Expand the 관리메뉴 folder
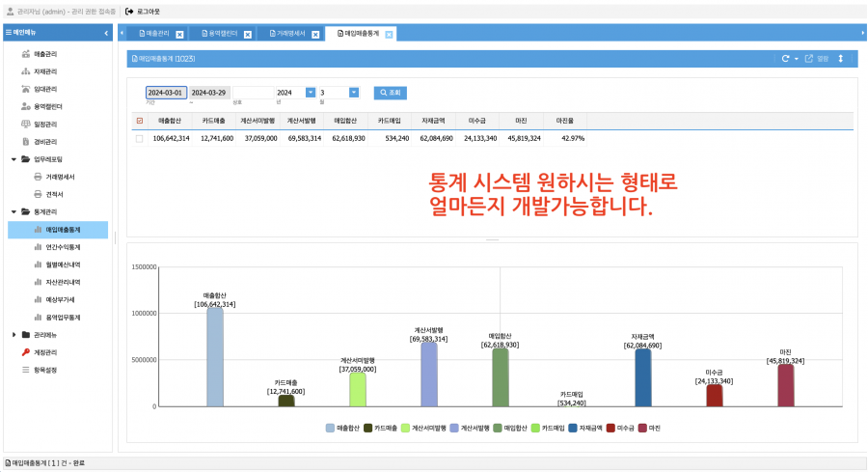Screen dimensions: 868x472 [x=14, y=335]
